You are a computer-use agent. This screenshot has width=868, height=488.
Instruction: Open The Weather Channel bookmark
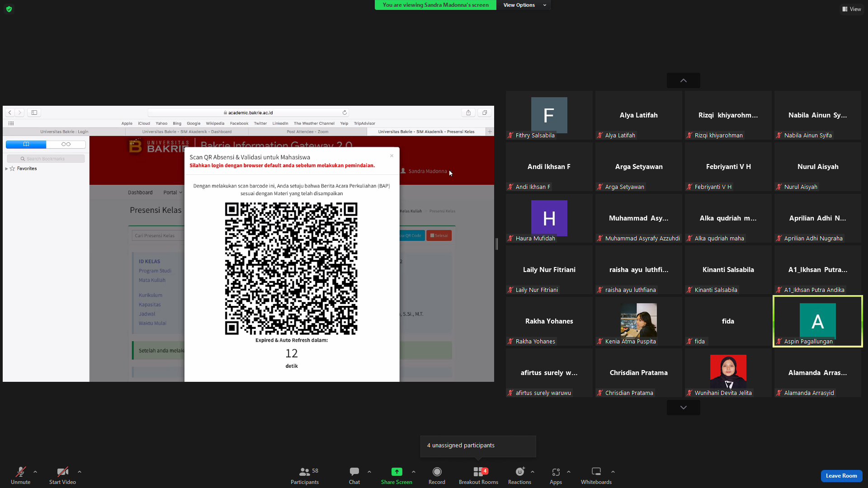point(314,123)
